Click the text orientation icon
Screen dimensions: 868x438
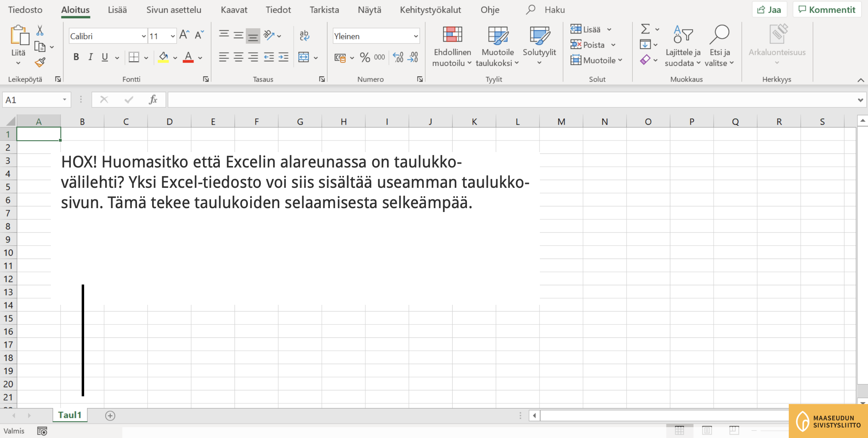pyautogui.click(x=269, y=35)
